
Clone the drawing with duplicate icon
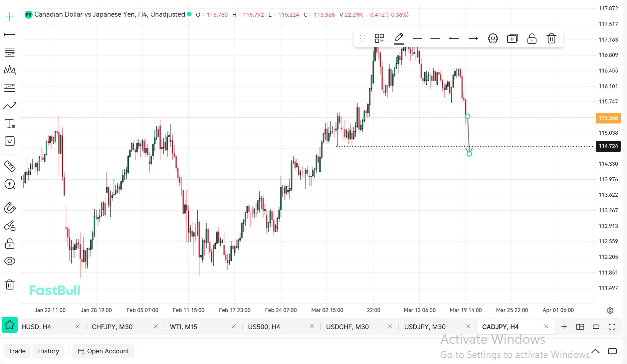512,39
